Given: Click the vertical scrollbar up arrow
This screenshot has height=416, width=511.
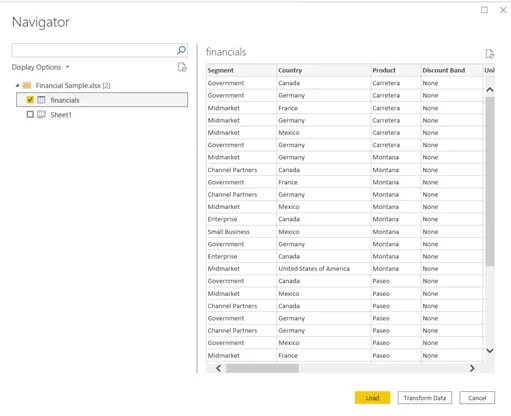Looking at the screenshot, I should pos(490,89).
